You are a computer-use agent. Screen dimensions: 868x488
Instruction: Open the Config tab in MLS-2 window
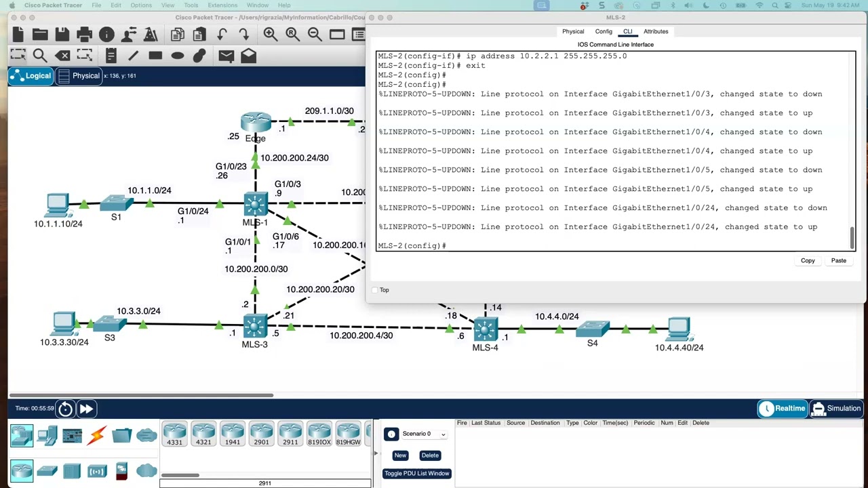(604, 31)
